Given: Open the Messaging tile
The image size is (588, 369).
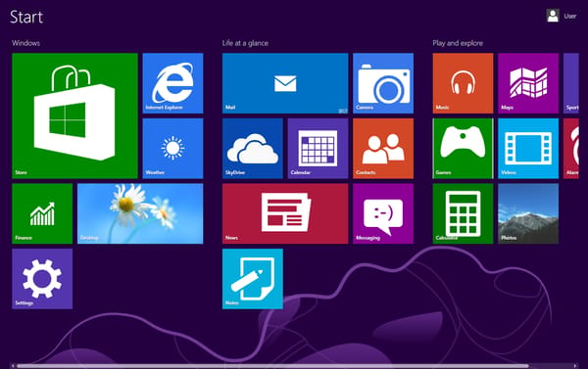Looking at the screenshot, I should coord(383,213).
